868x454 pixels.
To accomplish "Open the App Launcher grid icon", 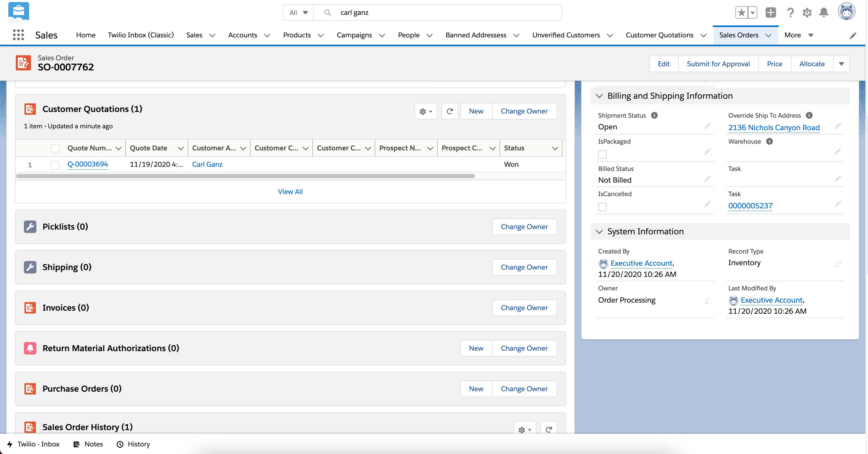I will click(x=18, y=35).
